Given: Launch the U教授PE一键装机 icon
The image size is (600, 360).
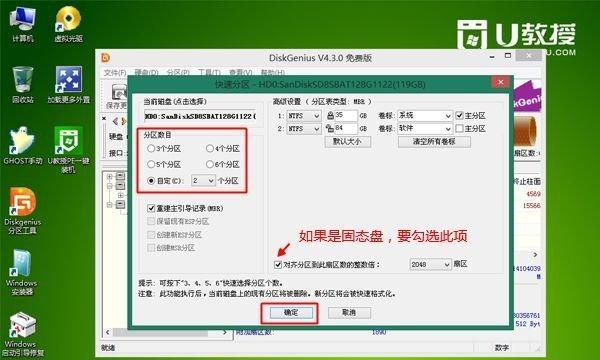Looking at the screenshot, I should coord(68,150).
